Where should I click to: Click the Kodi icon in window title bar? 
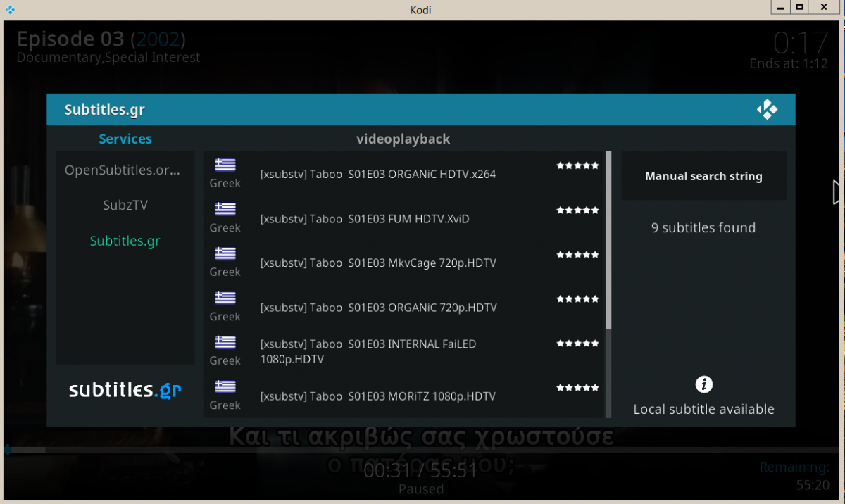(10, 9)
